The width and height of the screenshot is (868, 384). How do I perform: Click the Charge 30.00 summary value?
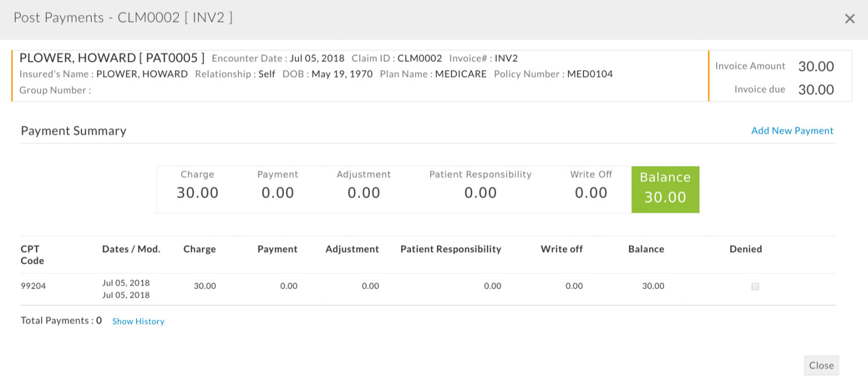point(197,193)
